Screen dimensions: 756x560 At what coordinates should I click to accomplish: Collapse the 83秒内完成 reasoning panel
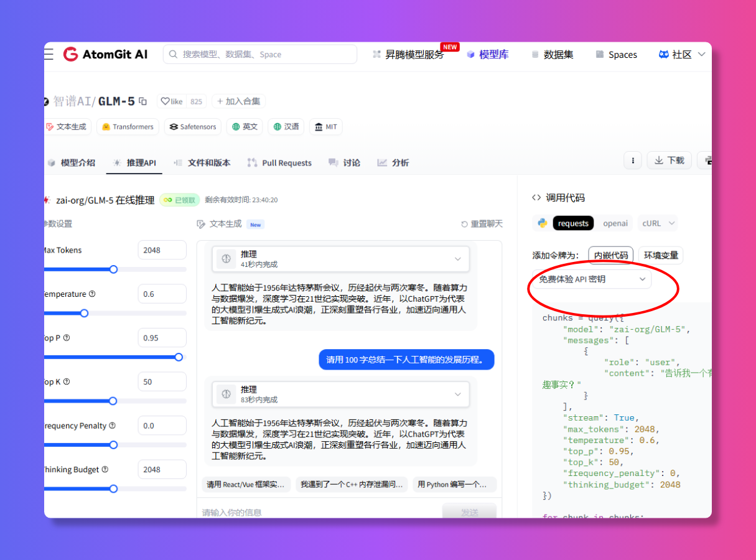(x=458, y=394)
